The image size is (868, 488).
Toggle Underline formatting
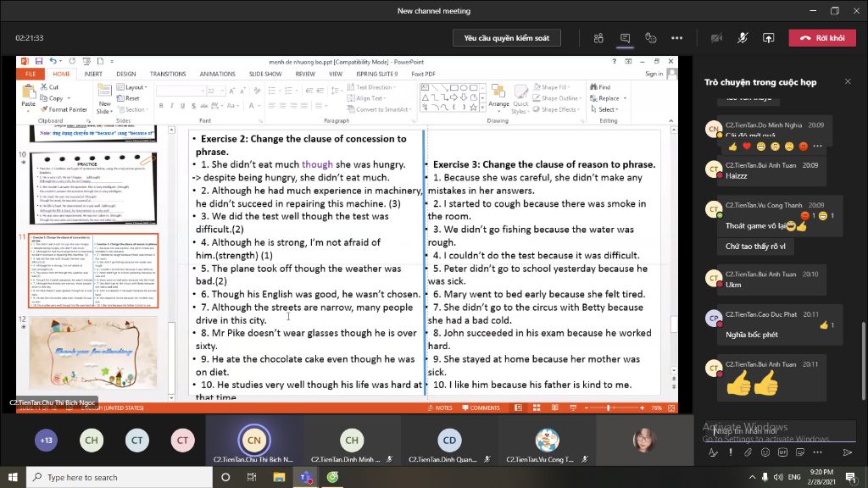[x=182, y=106]
